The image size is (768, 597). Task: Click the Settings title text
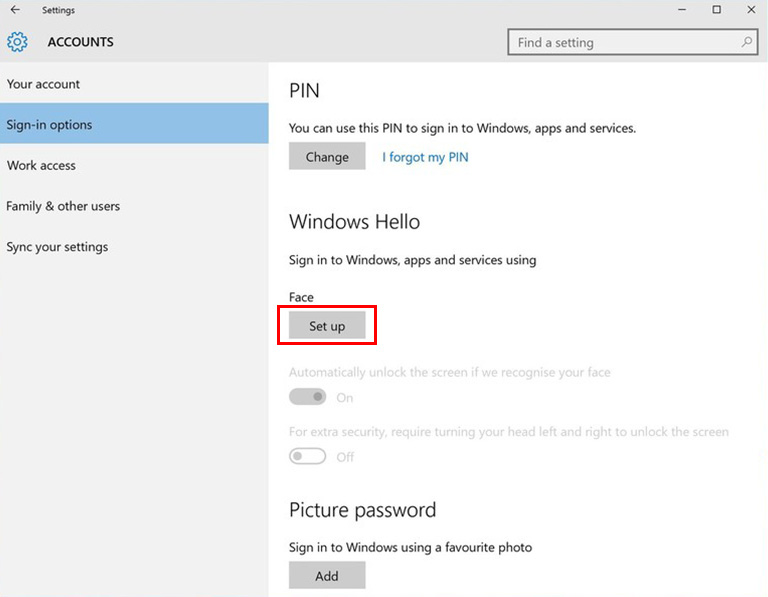click(x=58, y=10)
